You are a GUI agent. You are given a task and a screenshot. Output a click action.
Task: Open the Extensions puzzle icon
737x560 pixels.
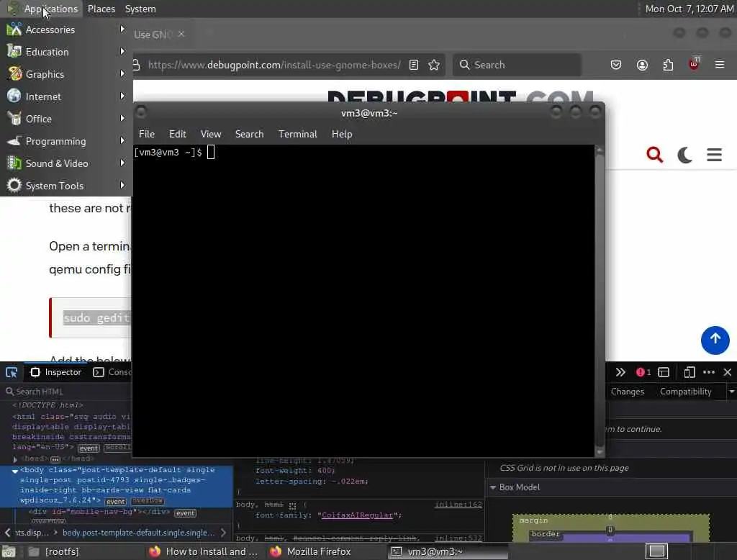[x=668, y=65]
